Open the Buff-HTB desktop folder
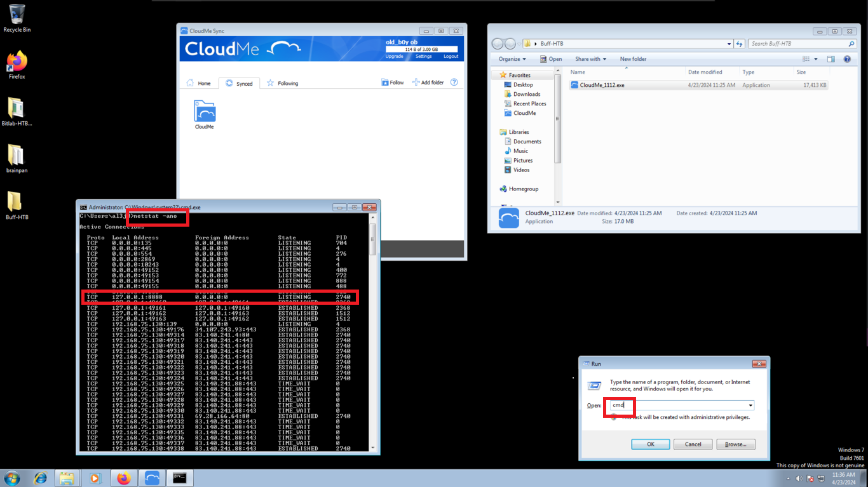 15,201
